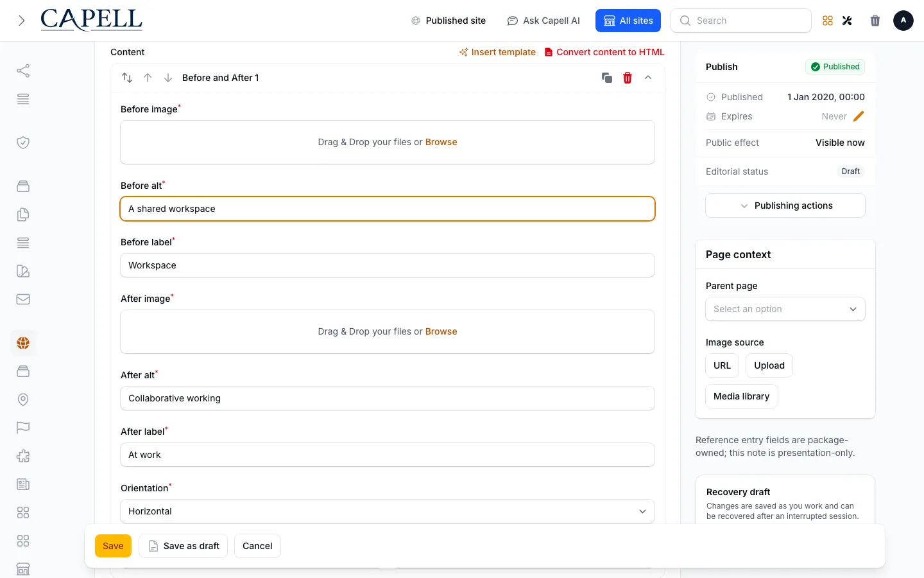Expand the Publishing actions dropdown
Viewport: 924px width, 578px height.
785,206
